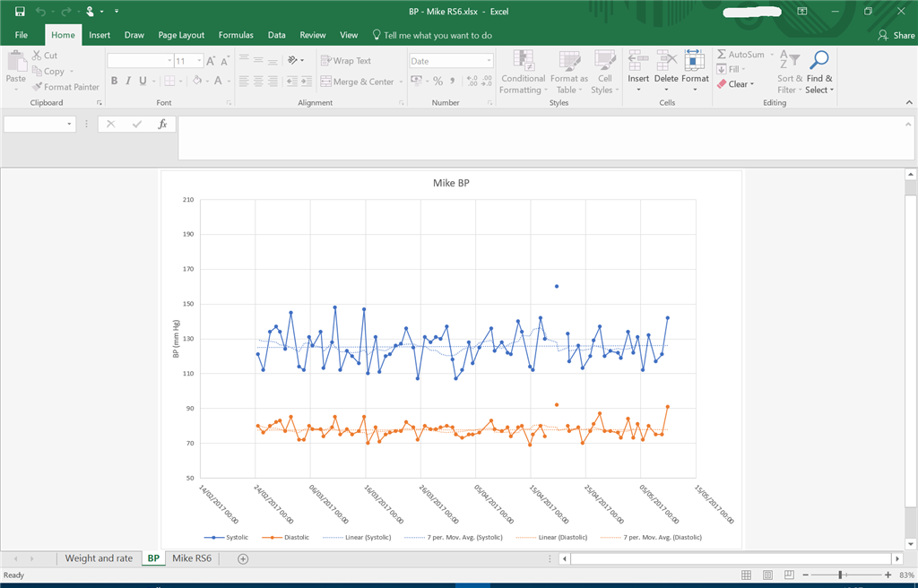
Task: Open the font name dropdown
Action: 169,61
